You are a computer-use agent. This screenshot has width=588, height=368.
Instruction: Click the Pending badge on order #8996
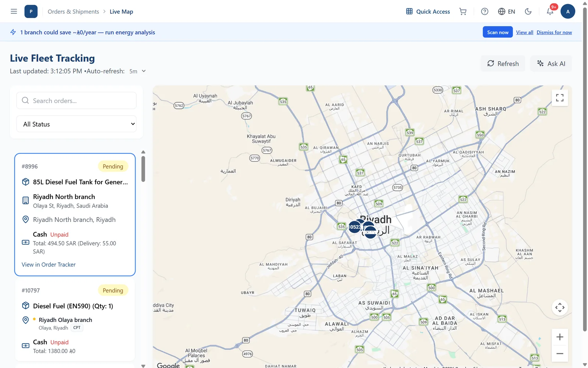tap(113, 166)
